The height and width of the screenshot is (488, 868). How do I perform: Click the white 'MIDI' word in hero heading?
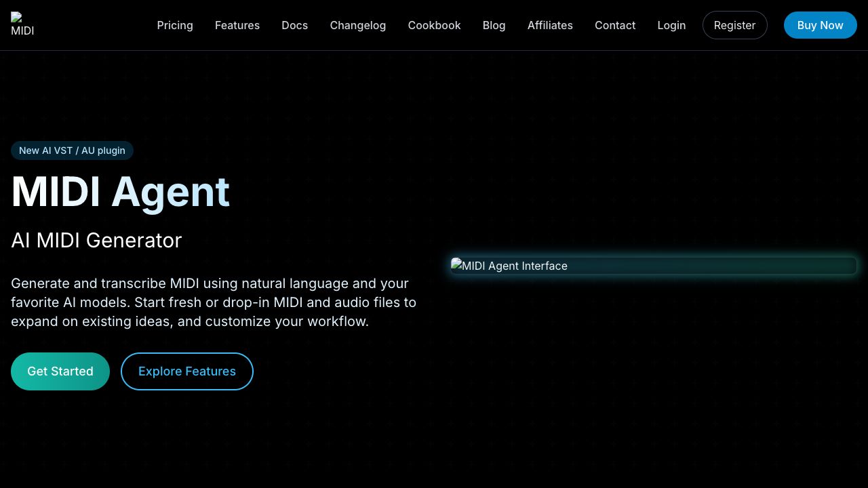coord(56,192)
